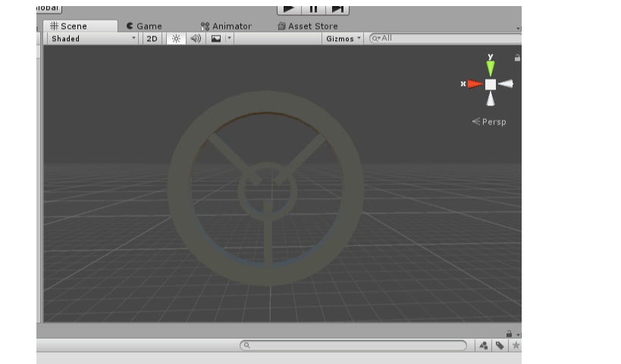Open the Animator tab

(226, 26)
